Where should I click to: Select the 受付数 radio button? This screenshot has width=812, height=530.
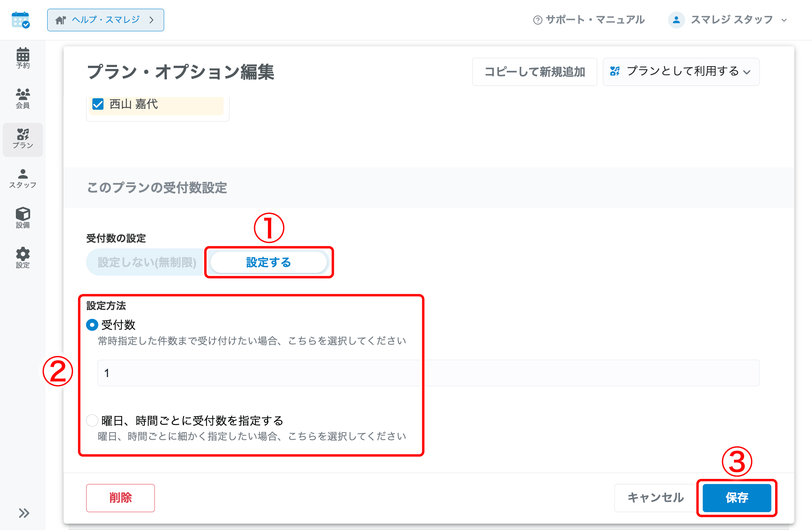coord(92,325)
